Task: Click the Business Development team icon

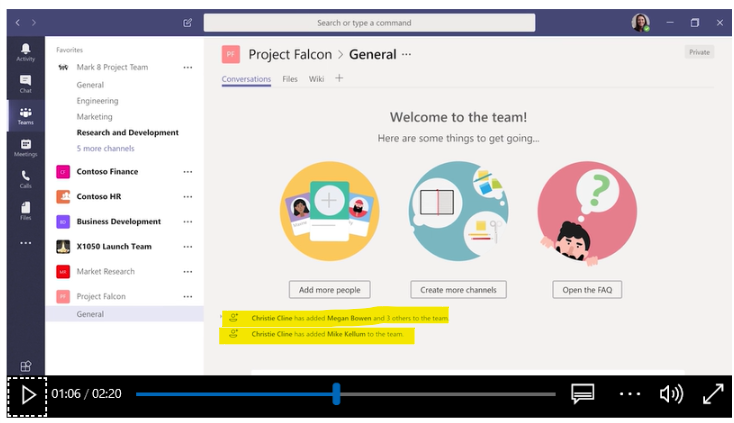Action: (63, 221)
